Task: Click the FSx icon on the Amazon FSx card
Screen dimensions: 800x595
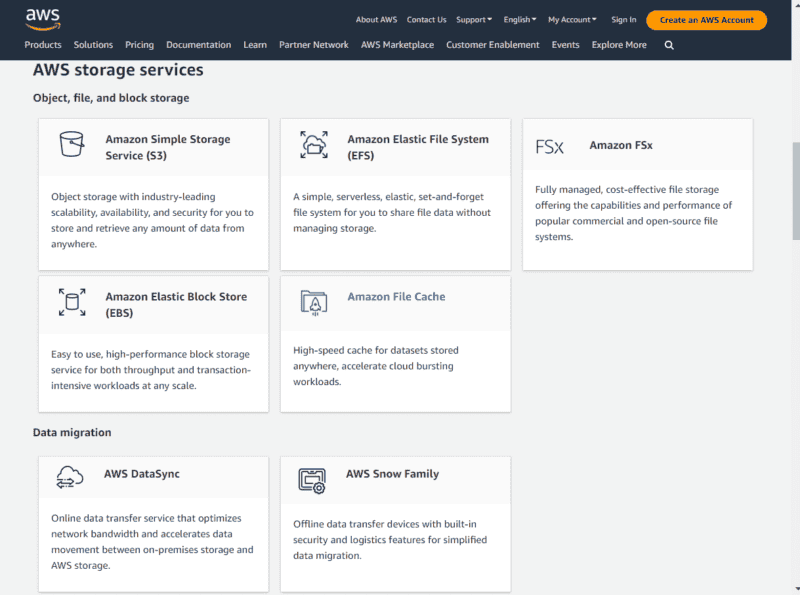Action: [549, 147]
